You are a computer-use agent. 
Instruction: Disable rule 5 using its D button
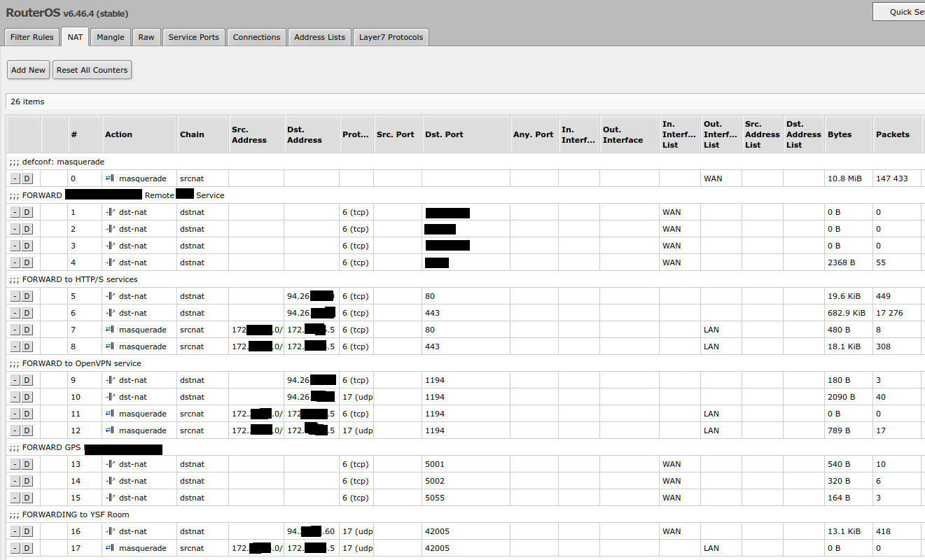click(x=26, y=296)
